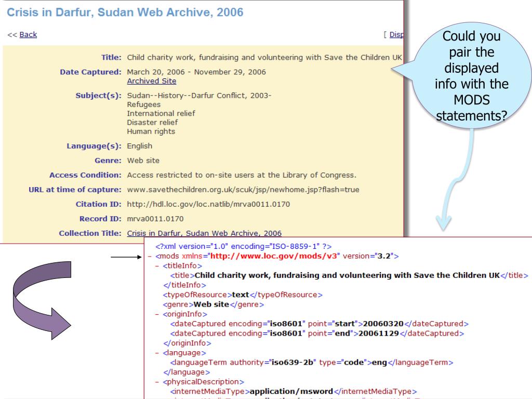Click the Citation ID hdl.loc.gov URL

point(208,204)
